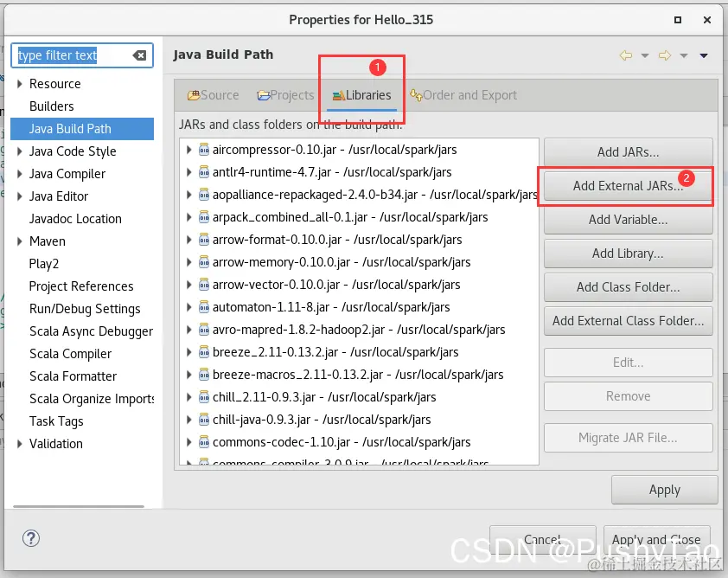This screenshot has width=728, height=578.
Task: Select Javadoc Location in the tree
Action: [x=75, y=219]
